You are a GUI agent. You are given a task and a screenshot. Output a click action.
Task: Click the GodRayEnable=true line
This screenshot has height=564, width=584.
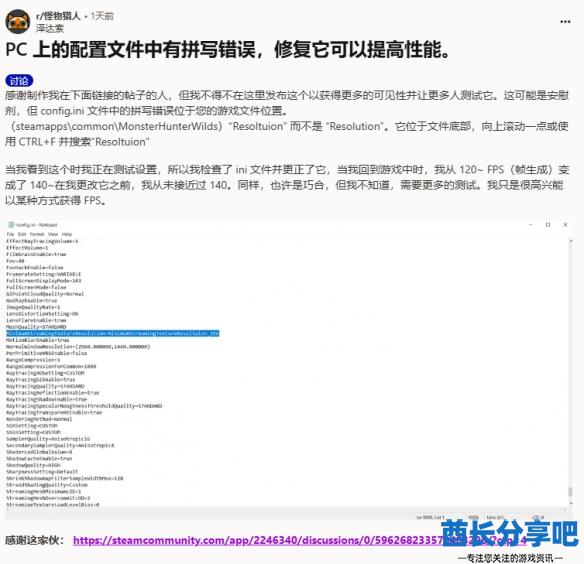point(32,301)
